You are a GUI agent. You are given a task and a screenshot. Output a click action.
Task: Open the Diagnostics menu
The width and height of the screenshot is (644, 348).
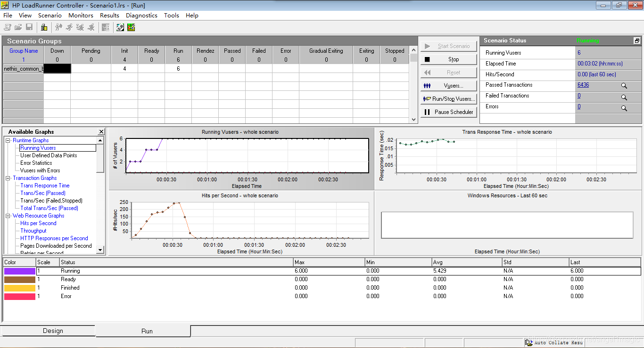[x=141, y=15]
